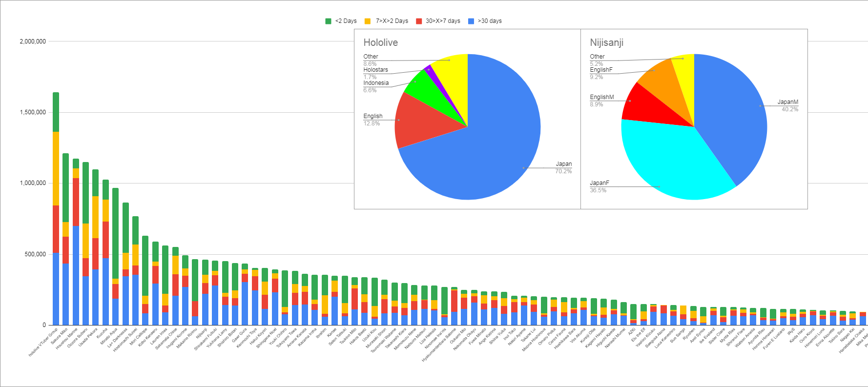Click the 'Hololive' pie chart title

point(380,42)
